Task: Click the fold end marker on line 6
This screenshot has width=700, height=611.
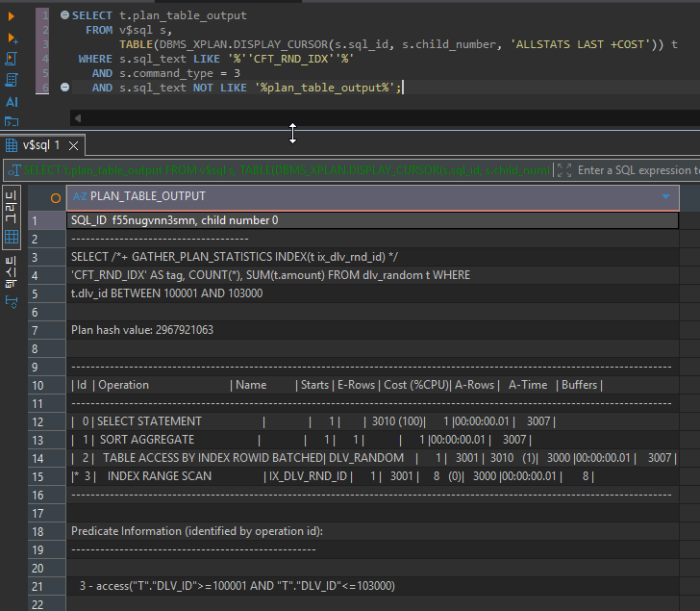Action: pos(64,88)
